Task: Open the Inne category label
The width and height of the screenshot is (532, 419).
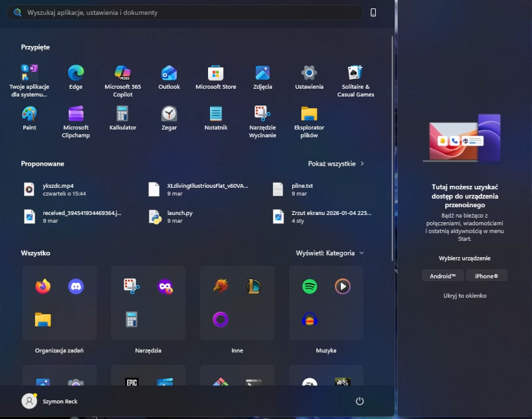Action: pos(237,350)
